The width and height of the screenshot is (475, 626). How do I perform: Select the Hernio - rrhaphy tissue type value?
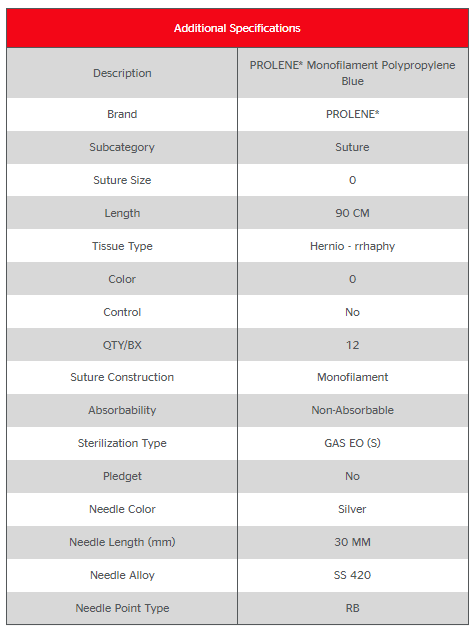[352, 246]
